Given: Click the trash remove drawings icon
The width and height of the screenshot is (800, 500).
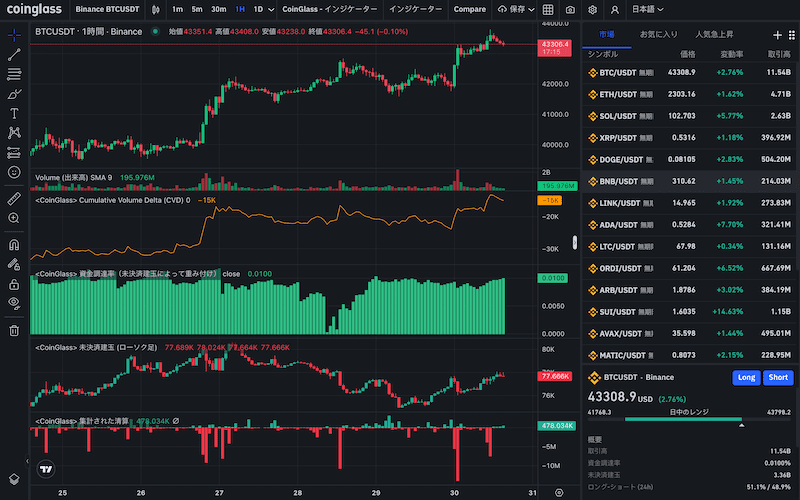Looking at the screenshot, I should pos(14,331).
